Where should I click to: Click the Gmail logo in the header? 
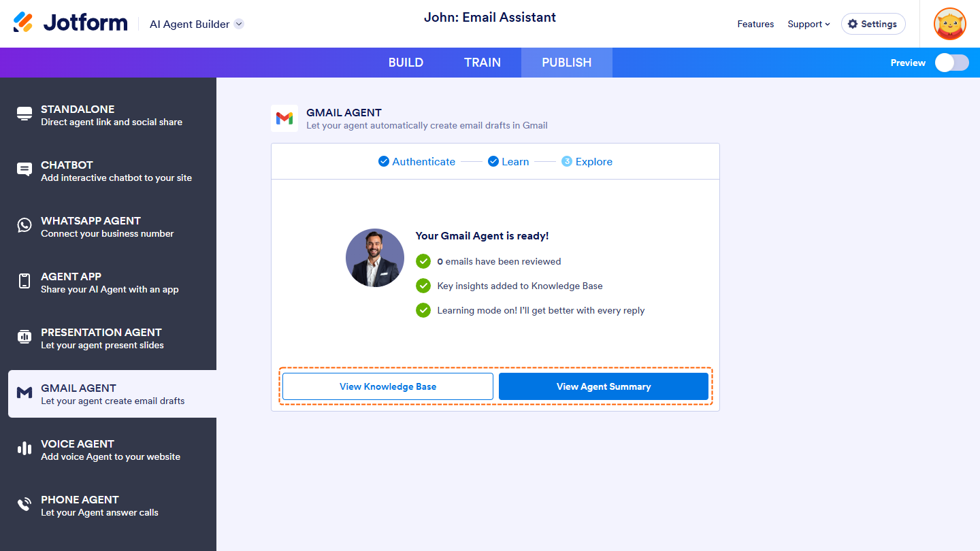point(284,118)
